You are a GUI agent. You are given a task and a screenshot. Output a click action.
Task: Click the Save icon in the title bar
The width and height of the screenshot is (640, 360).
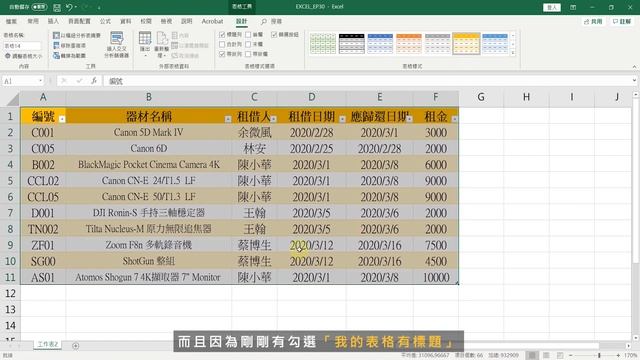(57, 7)
